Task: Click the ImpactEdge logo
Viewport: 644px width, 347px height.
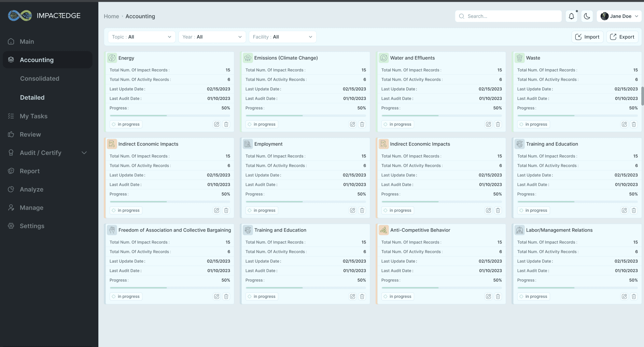Action: pos(44,16)
